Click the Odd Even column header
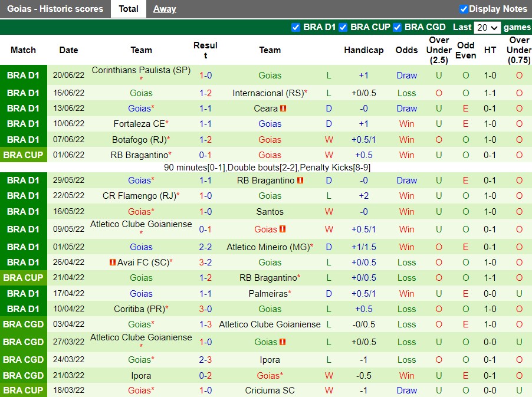Screen dimensions: 532x397 [465, 50]
